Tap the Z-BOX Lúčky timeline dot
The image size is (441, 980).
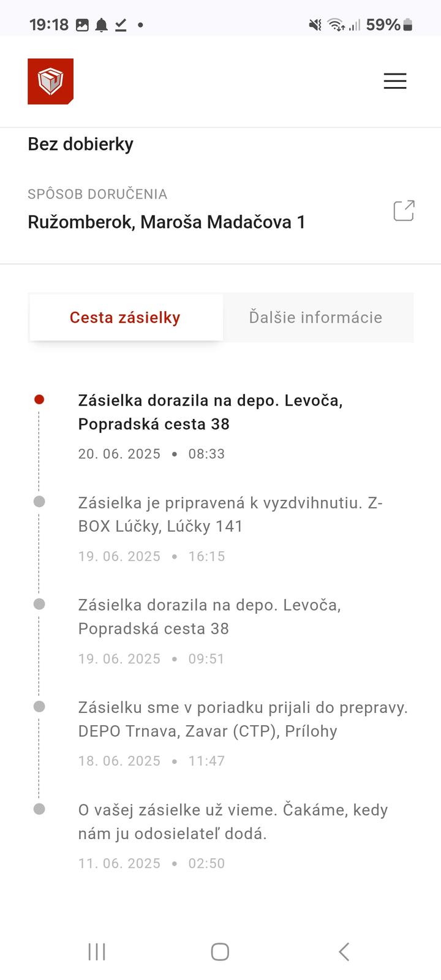click(x=39, y=502)
